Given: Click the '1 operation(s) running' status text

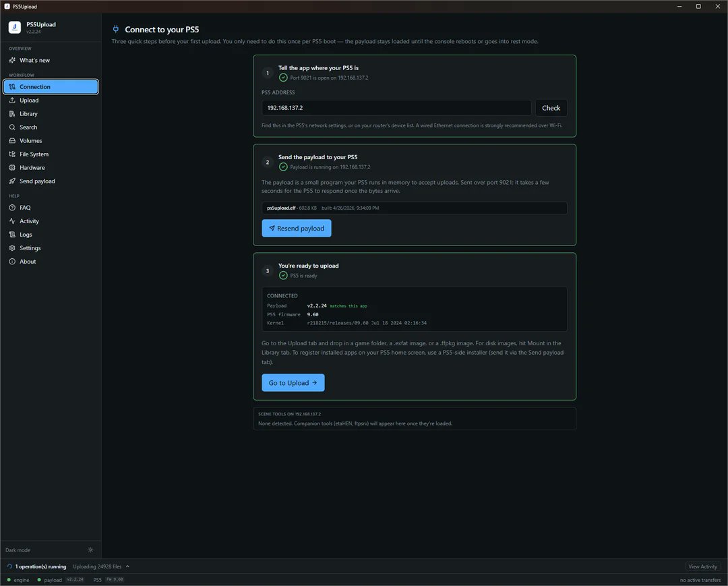Looking at the screenshot, I should click(41, 566).
